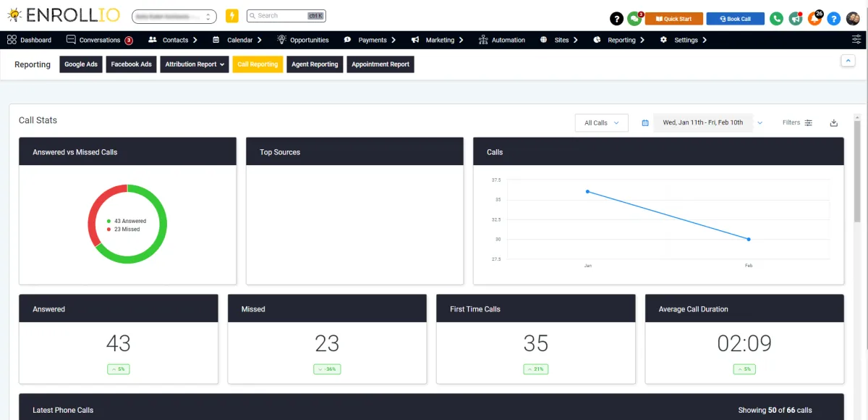The height and width of the screenshot is (420, 868).
Task: Click the Automation workflow icon
Action: click(x=484, y=40)
